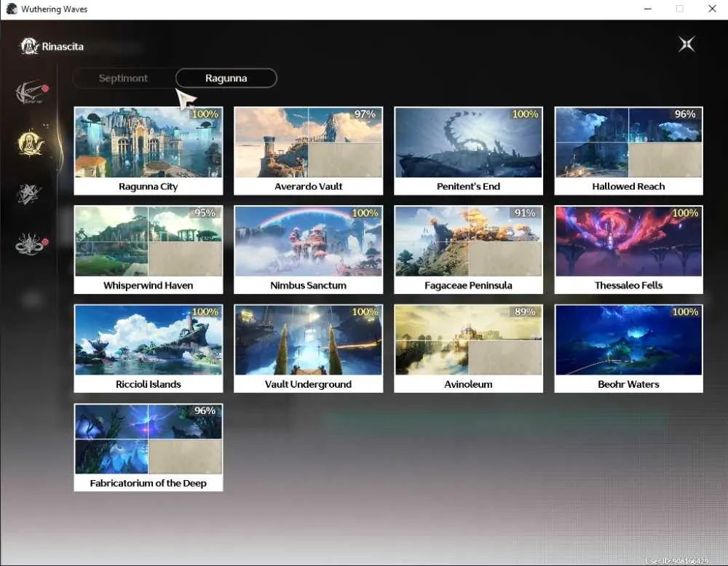Open the Hallowed Reach area card
Image resolution: width=728 pixels, height=566 pixels.
coord(629,151)
